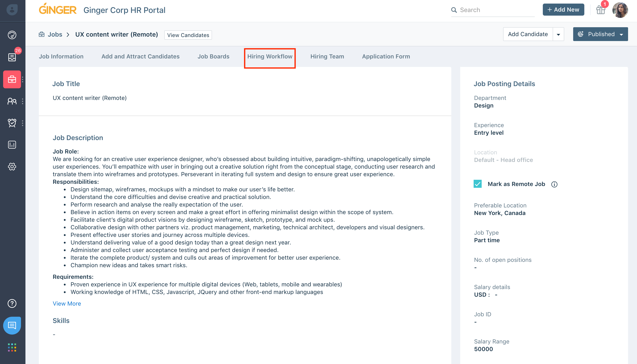
Task: Click the search magnifier icon
Action: pyautogui.click(x=454, y=10)
